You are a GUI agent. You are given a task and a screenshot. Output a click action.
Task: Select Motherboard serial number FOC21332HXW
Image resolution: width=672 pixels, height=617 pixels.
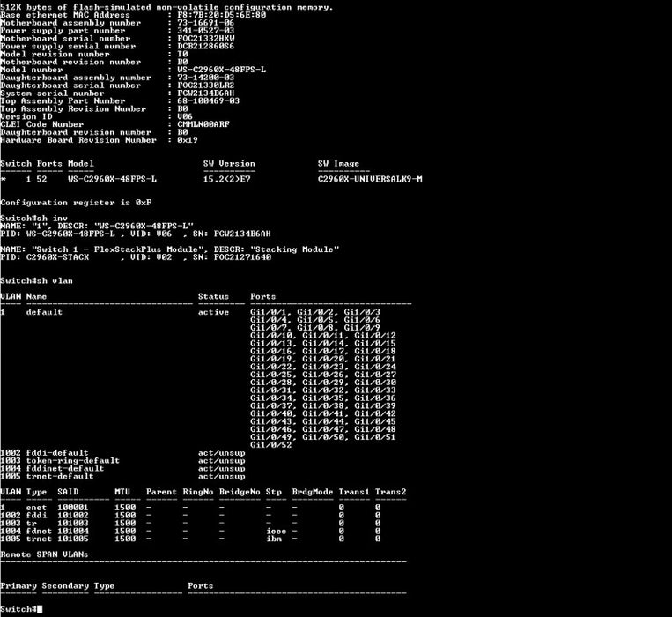click(x=206, y=38)
